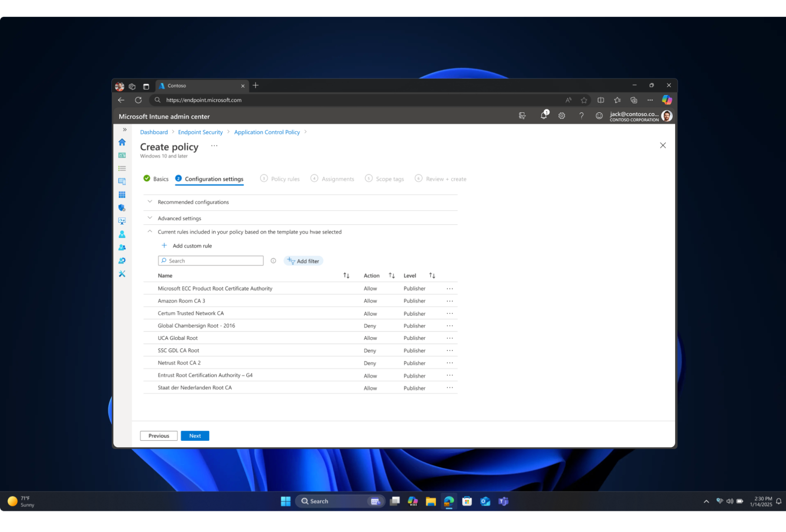This screenshot has height=532, width=786.
Task: Add page to favorites with star icon
Action: pos(584,100)
